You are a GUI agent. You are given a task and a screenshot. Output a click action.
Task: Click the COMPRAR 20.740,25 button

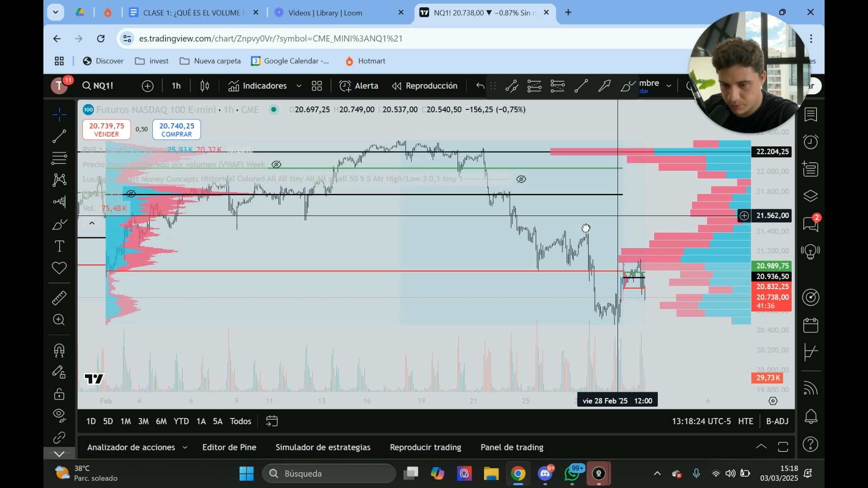pyautogui.click(x=177, y=130)
